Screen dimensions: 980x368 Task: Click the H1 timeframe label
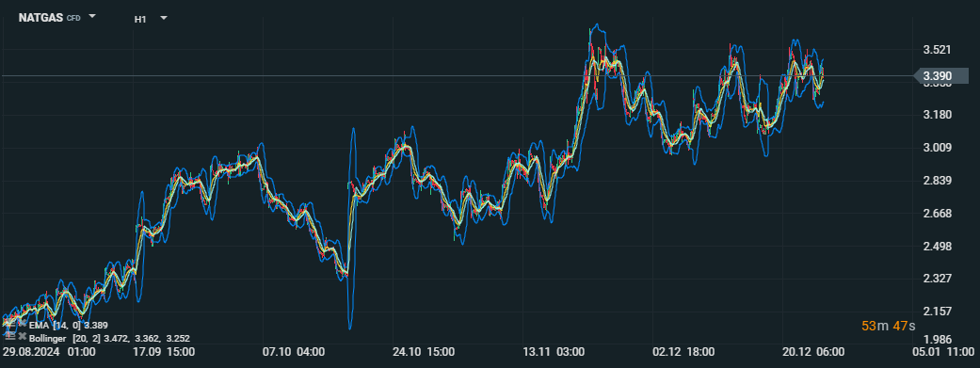coord(140,20)
